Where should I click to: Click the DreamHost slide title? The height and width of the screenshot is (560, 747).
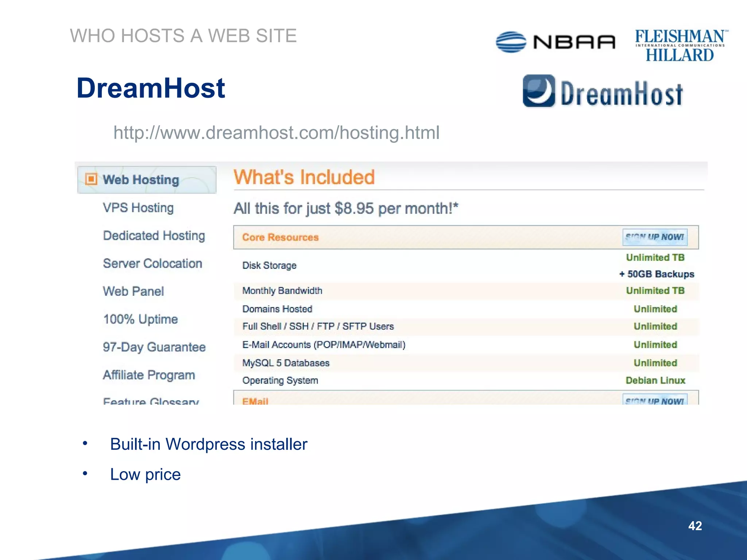point(151,88)
